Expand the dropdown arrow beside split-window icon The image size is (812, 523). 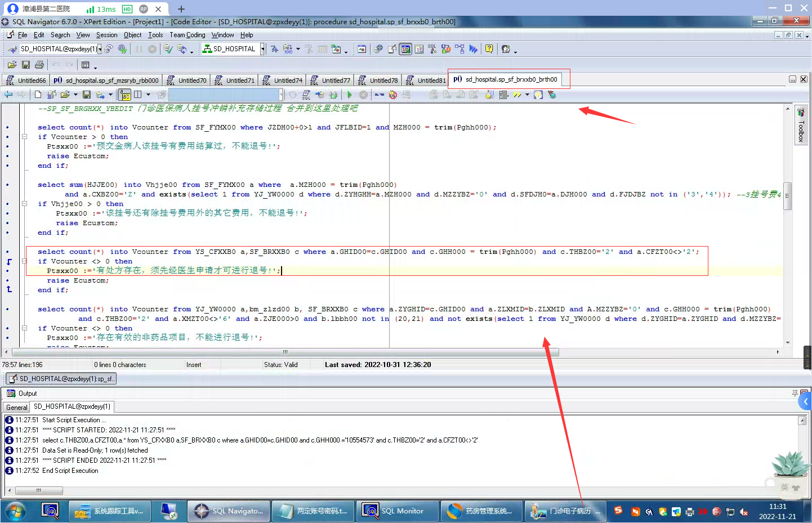point(148,95)
